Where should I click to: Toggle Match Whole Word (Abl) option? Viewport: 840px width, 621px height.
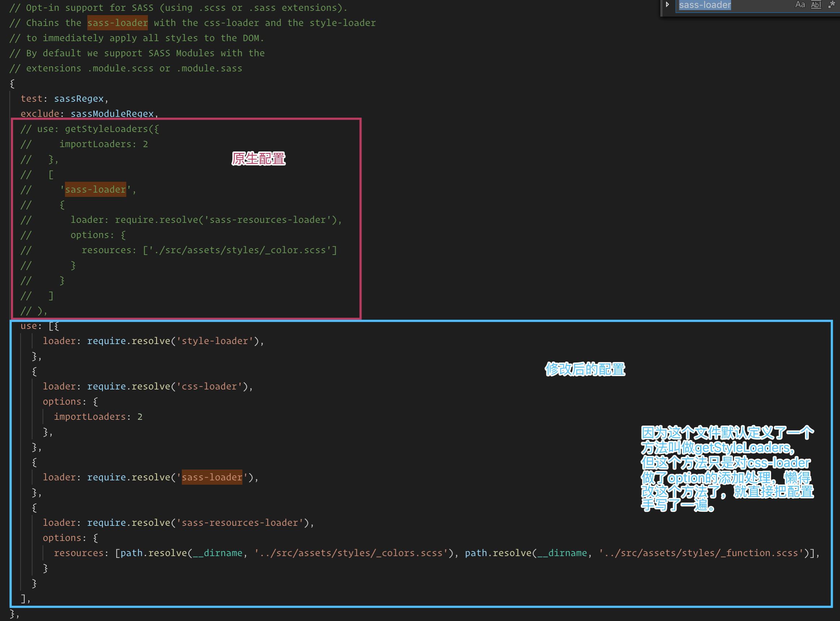coord(816,5)
